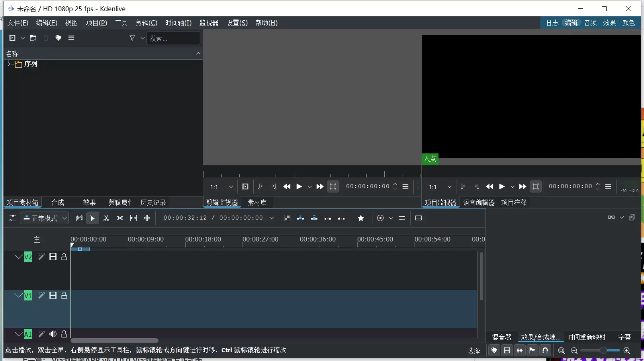Viewport: 644px width, 361px height.
Task: Toggle lock on track V1
Action: pyautogui.click(x=64, y=295)
